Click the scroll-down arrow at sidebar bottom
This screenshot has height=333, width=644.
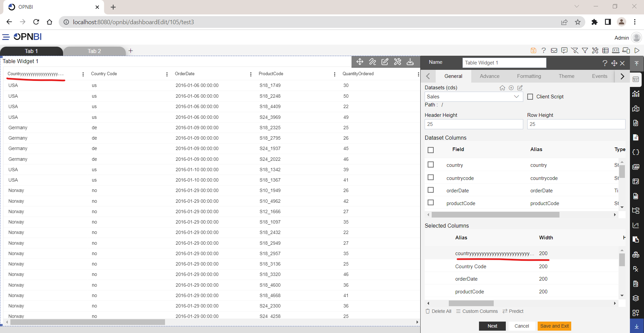[x=637, y=326]
